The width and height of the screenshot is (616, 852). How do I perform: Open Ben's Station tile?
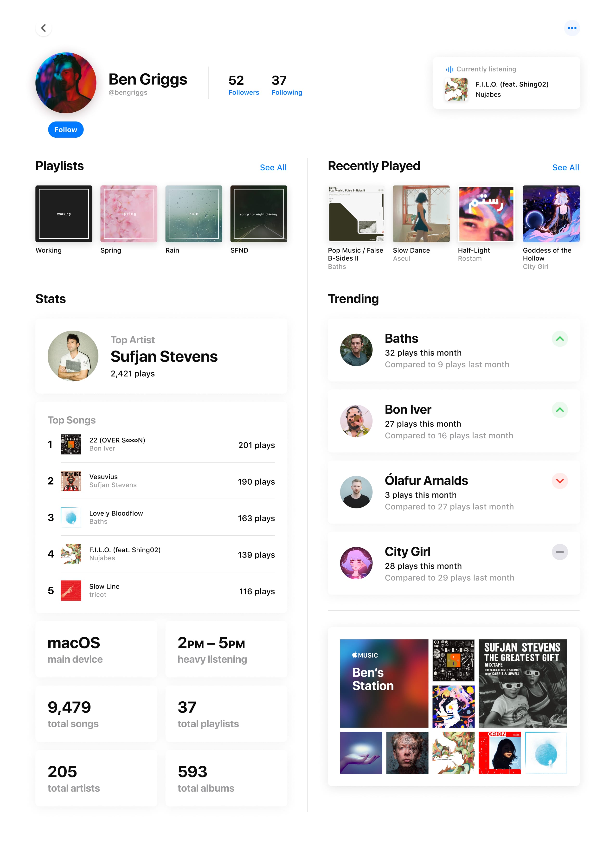point(384,683)
